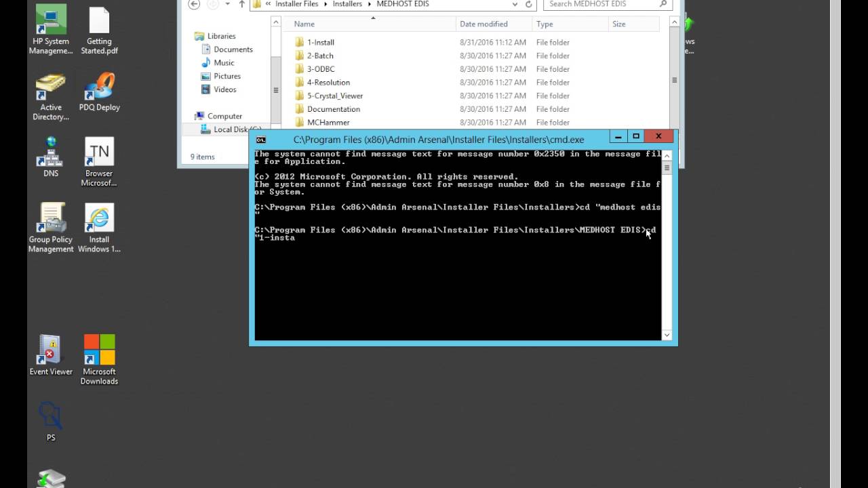Click Installers breadcrumb segment
This screenshot has height=488, width=868.
[347, 4]
